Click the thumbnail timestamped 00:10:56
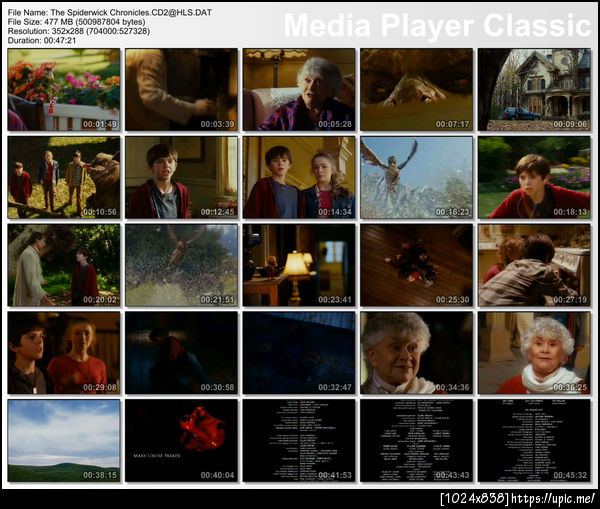The image size is (600, 509). [64, 178]
